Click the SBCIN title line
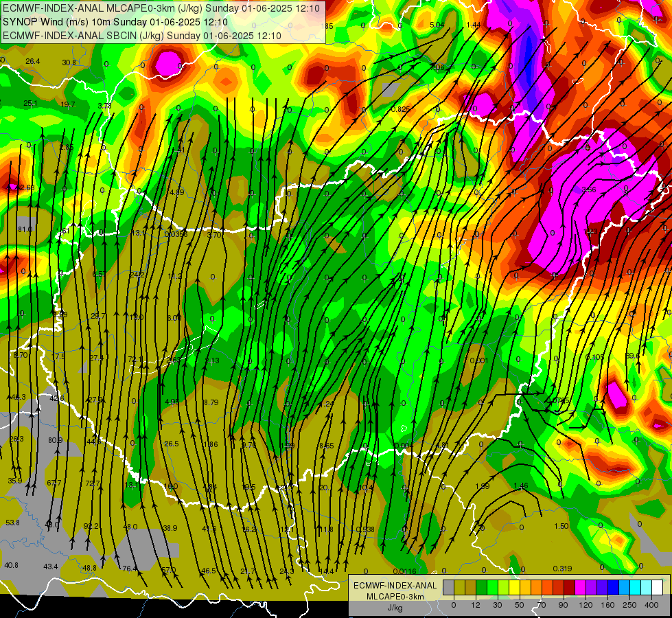This screenshot has height=618, width=672. coord(142,36)
